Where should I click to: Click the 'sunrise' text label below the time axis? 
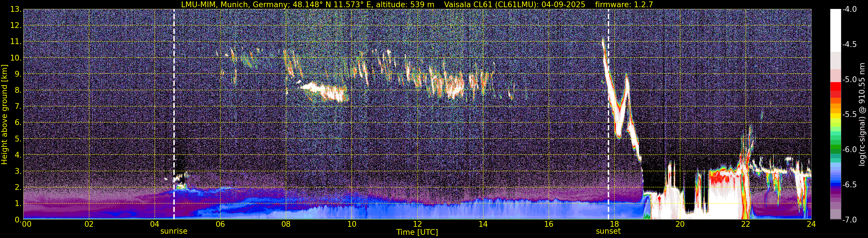coord(174,231)
